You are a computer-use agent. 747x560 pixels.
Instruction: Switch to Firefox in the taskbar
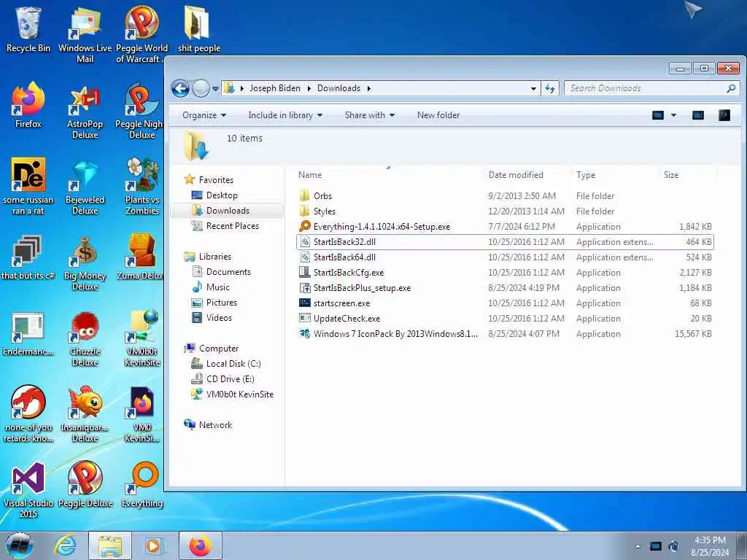coord(200,545)
